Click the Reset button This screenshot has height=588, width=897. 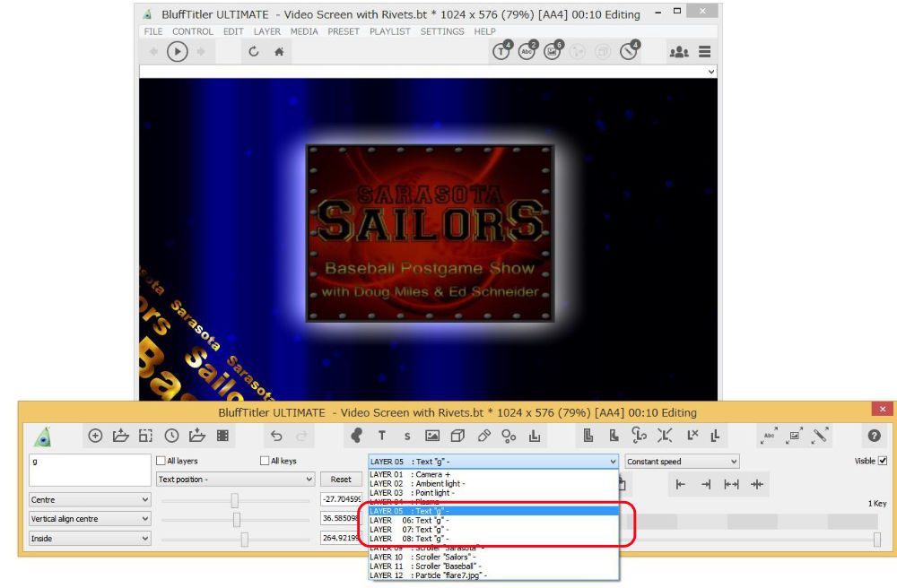tap(341, 480)
